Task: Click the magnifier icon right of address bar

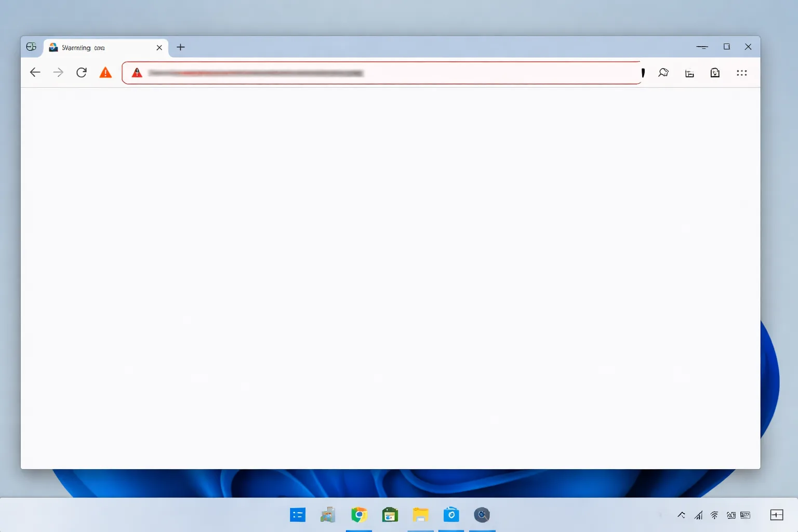Action: 663,73
